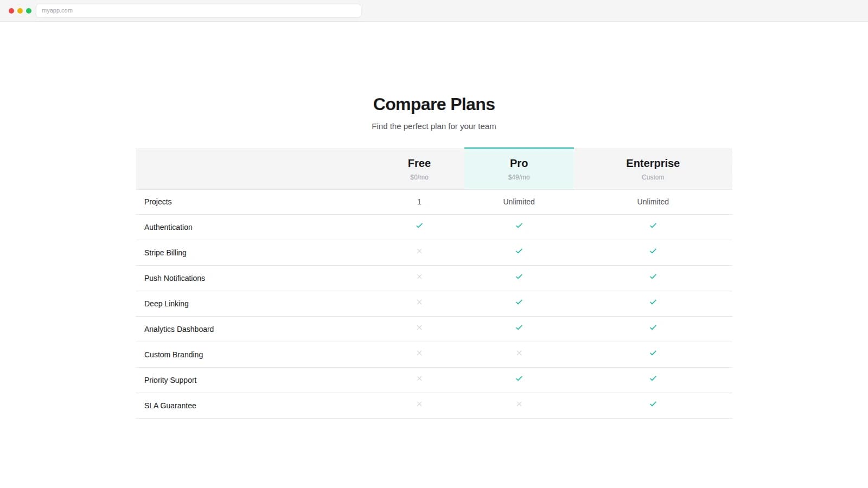Screen dimensions: 868x488
Task: Click the Analytics Dashboard checkmark under Pro
Action: pyautogui.click(x=519, y=328)
